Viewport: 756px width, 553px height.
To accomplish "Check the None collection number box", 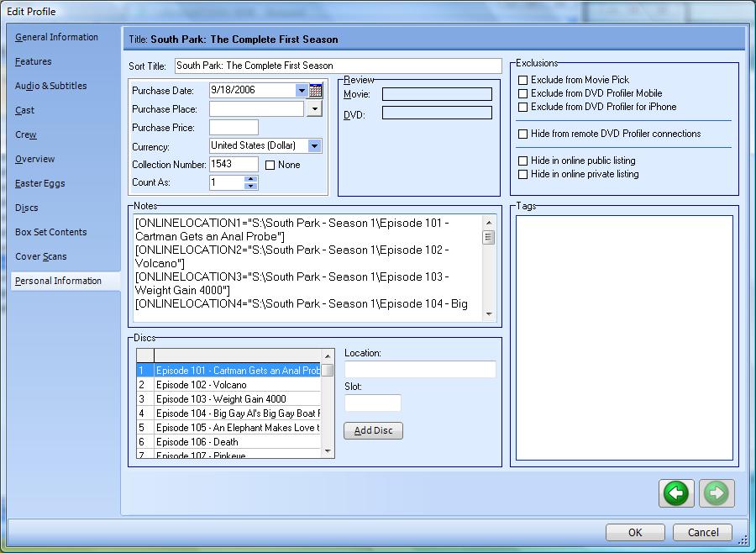I will (270, 165).
